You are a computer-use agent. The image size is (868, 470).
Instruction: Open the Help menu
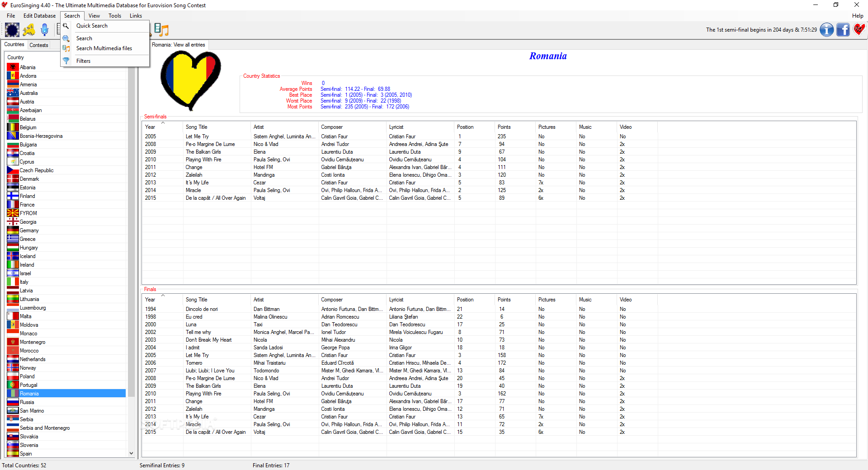click(x=858, y=16)
